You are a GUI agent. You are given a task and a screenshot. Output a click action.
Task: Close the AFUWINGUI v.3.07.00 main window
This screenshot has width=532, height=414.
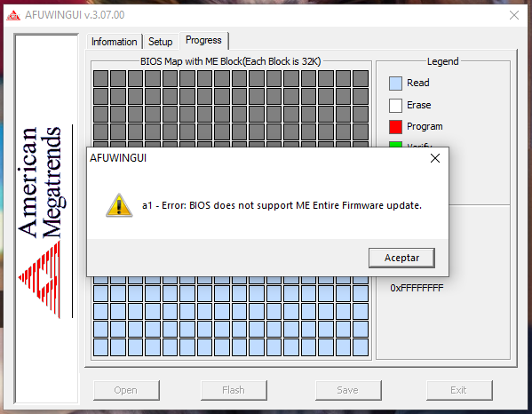pyautogui.click(x=514, y=15)
